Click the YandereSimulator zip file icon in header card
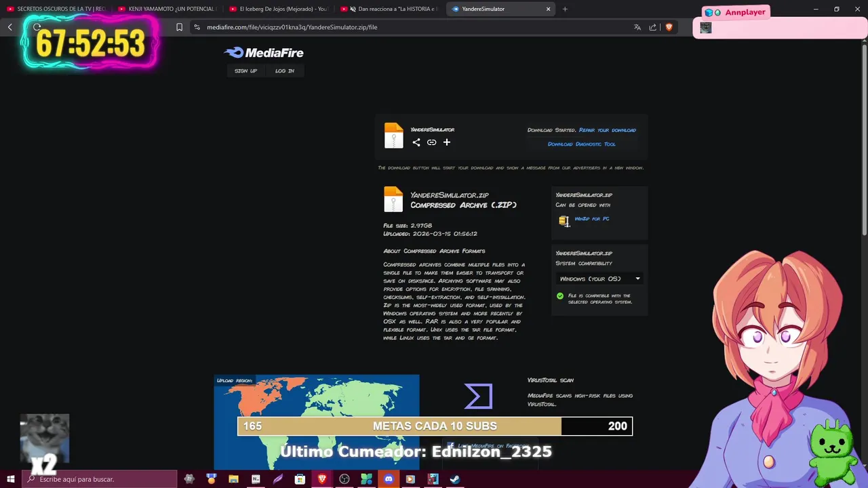 tap(393, 136)
